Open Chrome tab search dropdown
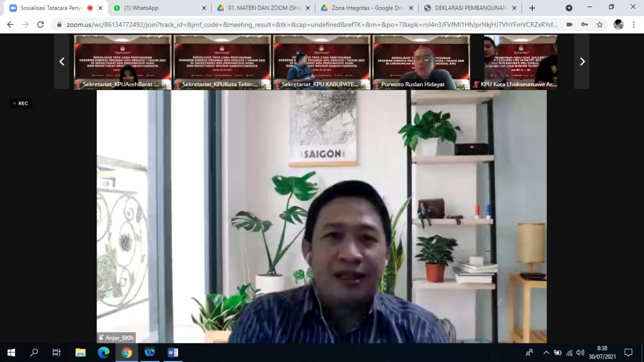This screenshot has height=362, width=644. (569, 8)
